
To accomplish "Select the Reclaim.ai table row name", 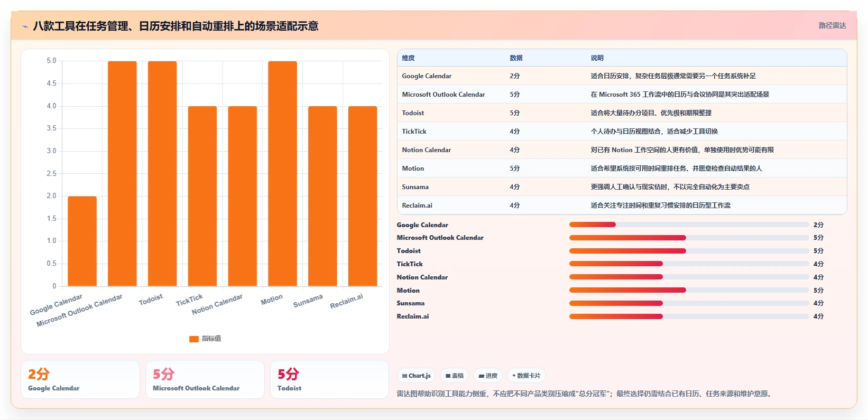I will point(417,206).
